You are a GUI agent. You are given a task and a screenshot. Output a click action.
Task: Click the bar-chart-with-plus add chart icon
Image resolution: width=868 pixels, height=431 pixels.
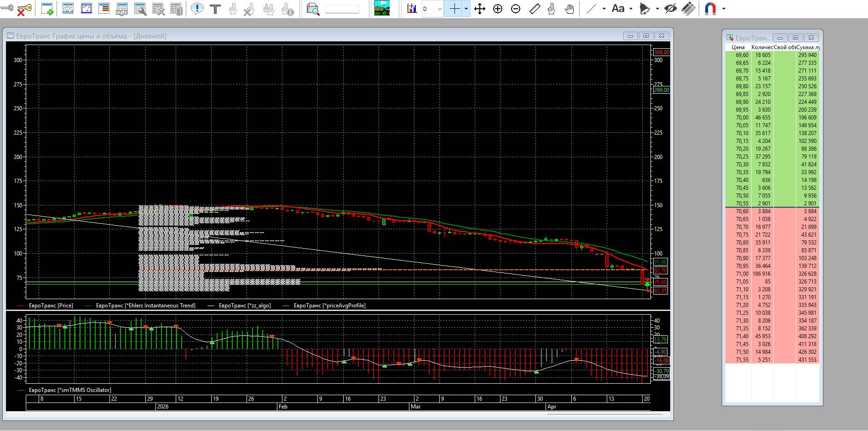[x=412, y=9]
